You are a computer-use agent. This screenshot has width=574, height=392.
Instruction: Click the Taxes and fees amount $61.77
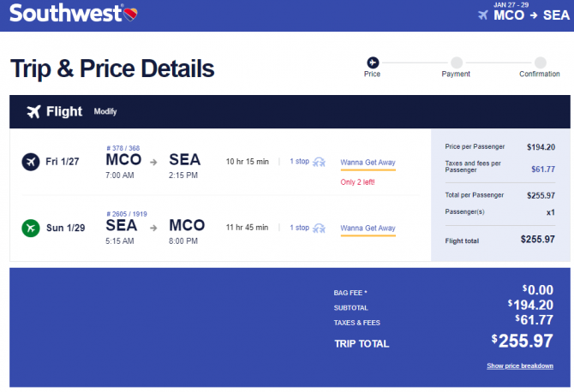coord(543,169)
